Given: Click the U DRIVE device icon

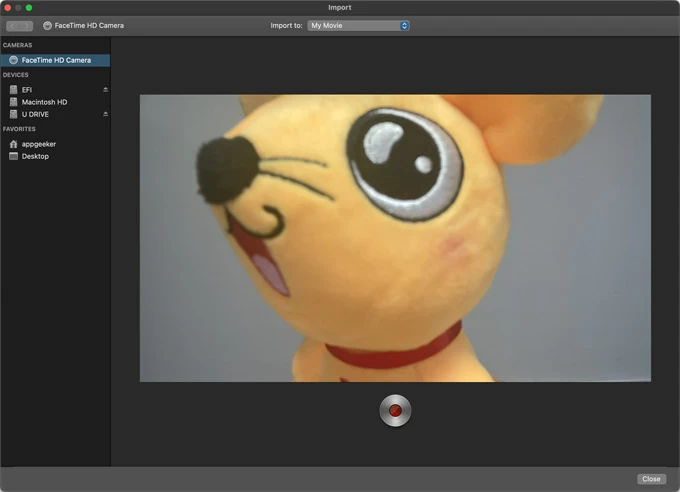Looking at the screenshot, I should (x=13, y=114).
